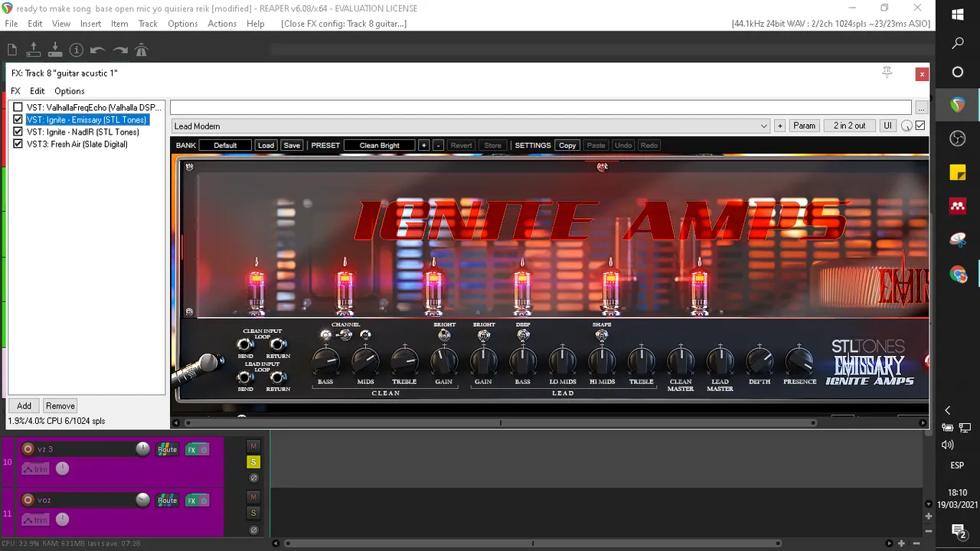Click the ellipsis button beside comment field

click(x=921, y=108)
